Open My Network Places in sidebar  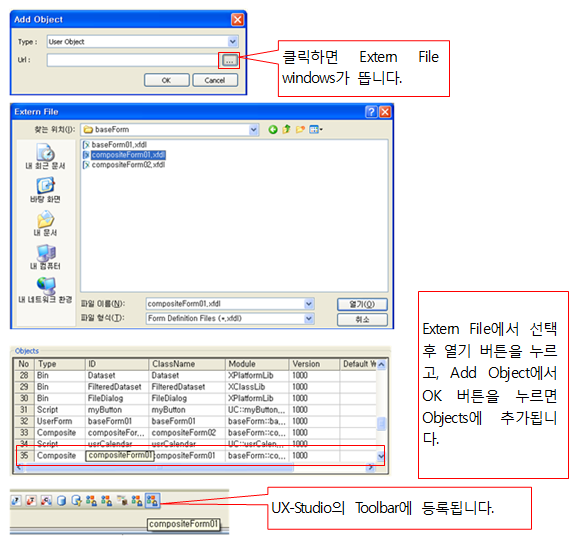[45, 290]
